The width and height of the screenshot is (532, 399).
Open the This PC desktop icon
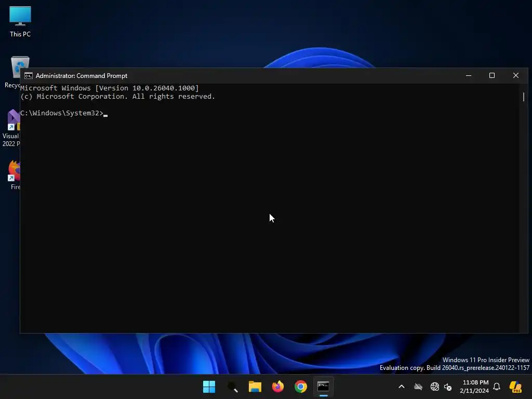click(x=20, y=22)
